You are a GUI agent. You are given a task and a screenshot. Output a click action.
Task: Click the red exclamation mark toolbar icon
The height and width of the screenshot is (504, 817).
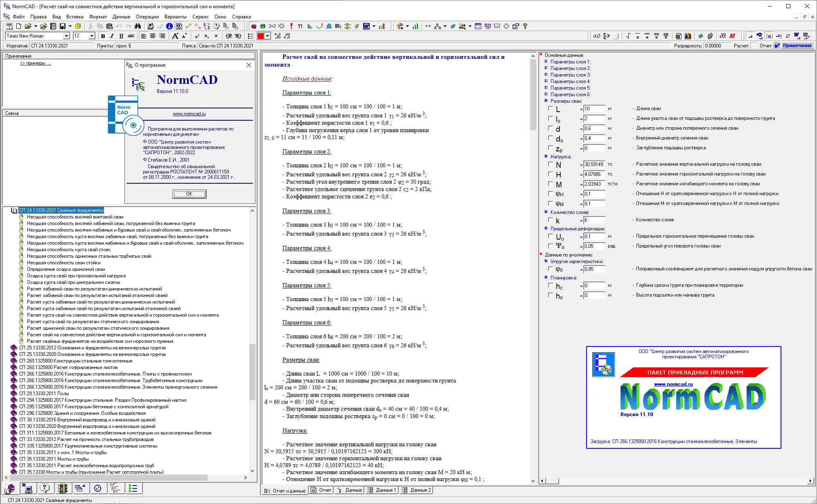(291, 26)
